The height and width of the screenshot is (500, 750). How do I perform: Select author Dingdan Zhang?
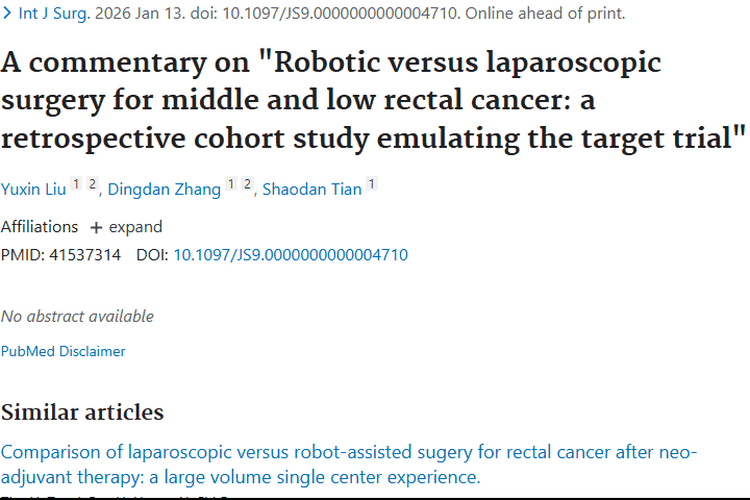164,189
